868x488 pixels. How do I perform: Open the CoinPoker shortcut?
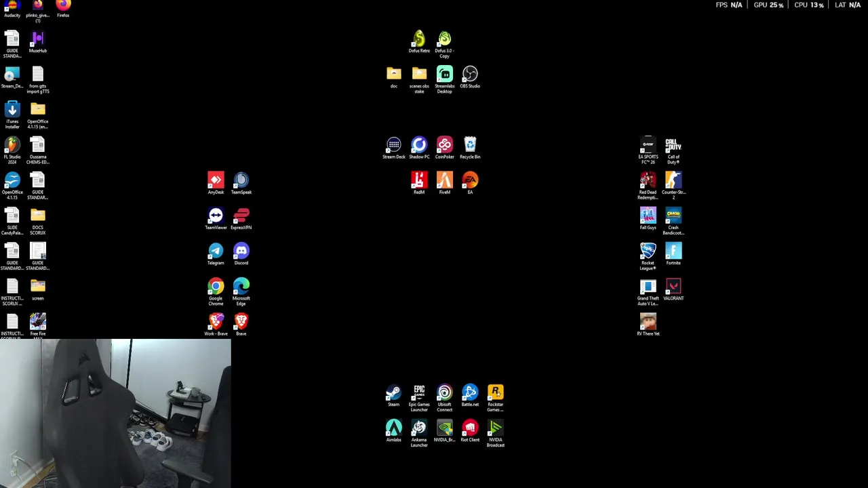[445, 148]
